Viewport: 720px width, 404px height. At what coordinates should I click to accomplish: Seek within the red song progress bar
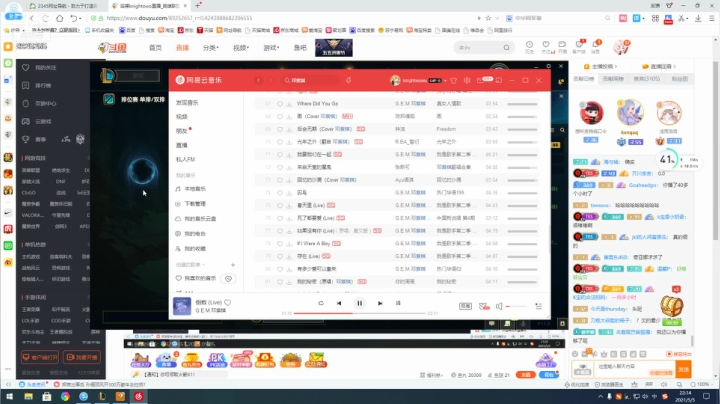pyautogui.click(x=360, y=313)
